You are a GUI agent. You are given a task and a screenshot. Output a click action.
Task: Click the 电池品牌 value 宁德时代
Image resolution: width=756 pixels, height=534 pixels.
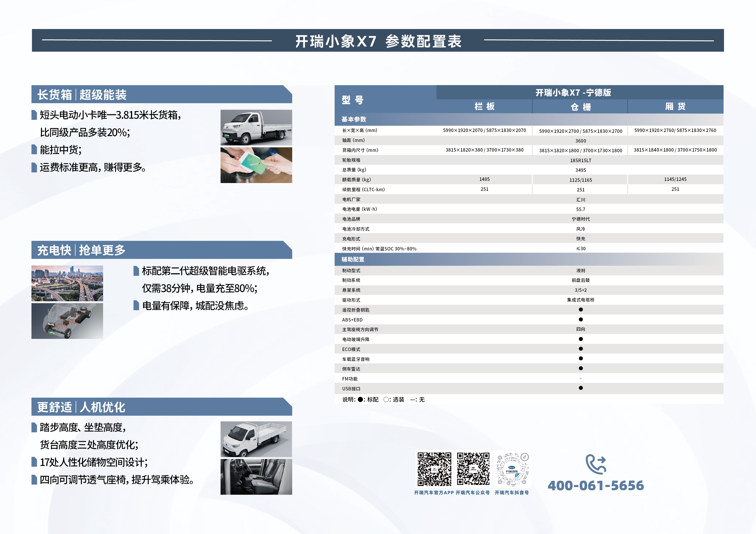tap(581, 219)
